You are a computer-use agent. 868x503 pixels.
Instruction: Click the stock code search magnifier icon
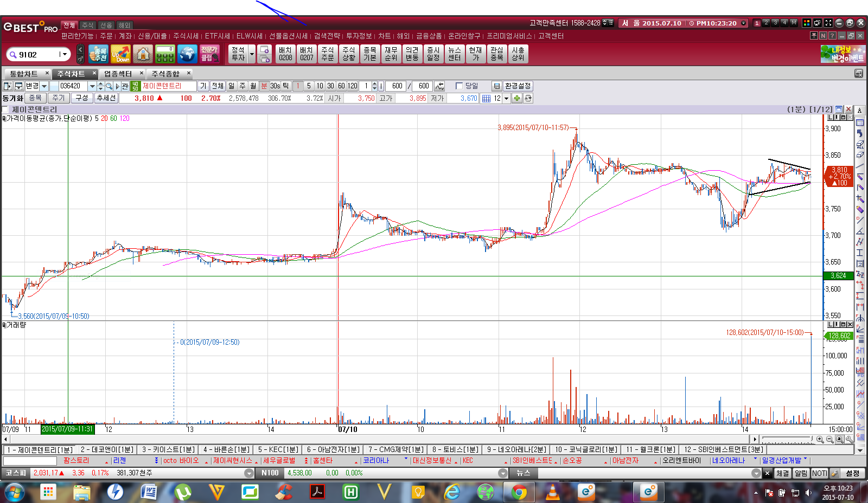109,86
